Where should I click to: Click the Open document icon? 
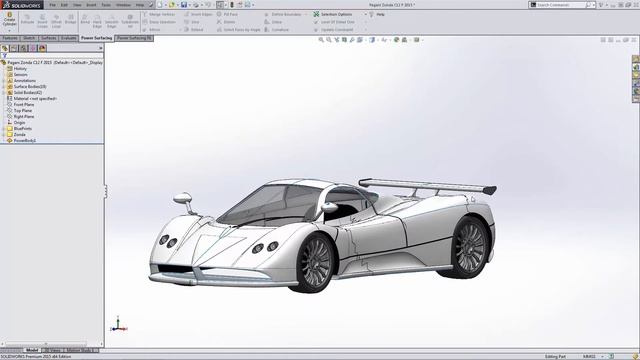pyautogui.click(x=172, y=5)
